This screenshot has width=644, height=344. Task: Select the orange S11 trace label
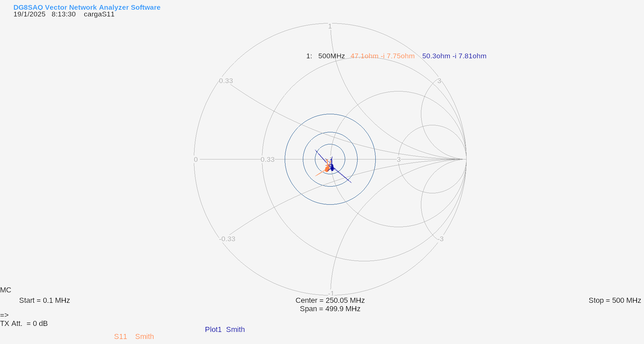120,337
